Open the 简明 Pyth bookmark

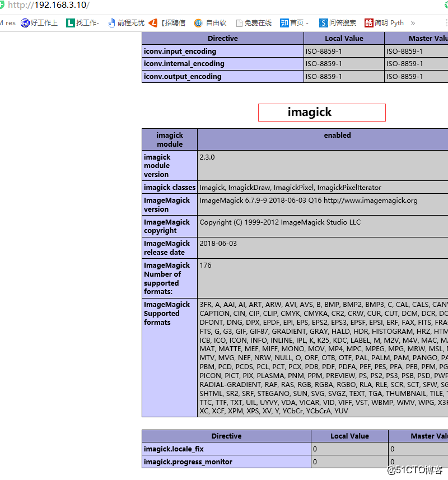point(384,23)
